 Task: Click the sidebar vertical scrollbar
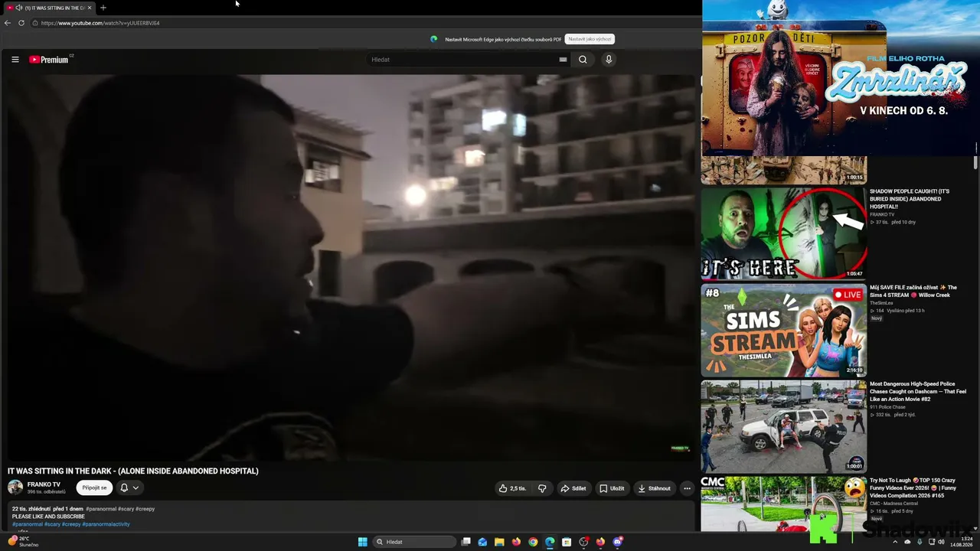click(975, 162)
